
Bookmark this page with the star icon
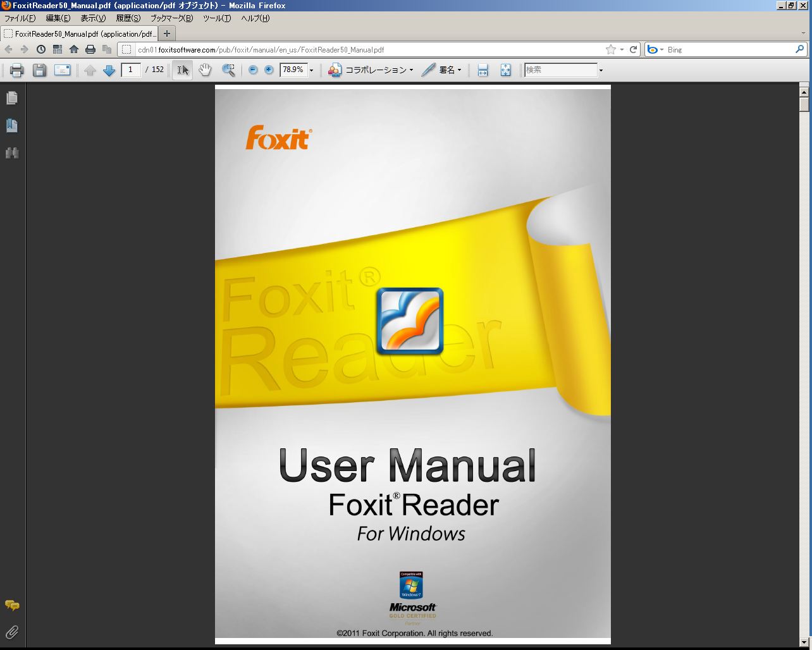point(610,49)
